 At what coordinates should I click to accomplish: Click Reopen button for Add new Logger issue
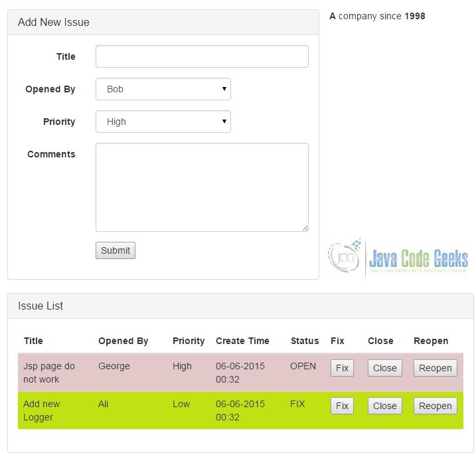pyautogui.click(x=436, y=406)
